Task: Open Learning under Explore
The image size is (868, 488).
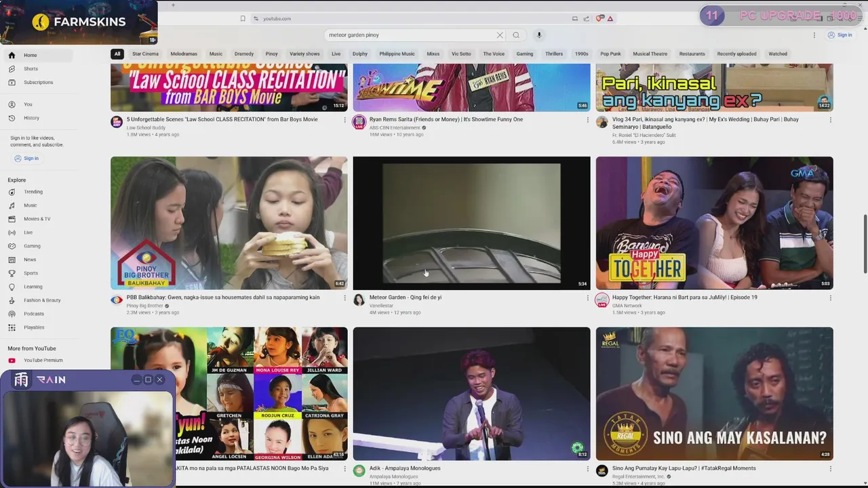Action: tap(37, 287)
